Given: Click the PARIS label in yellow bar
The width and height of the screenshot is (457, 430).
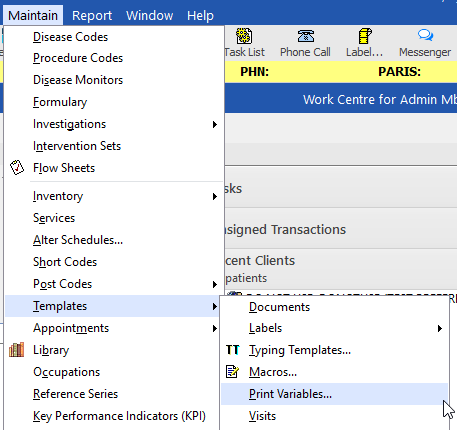Looking at the screenshot, I should coord(399,72).
